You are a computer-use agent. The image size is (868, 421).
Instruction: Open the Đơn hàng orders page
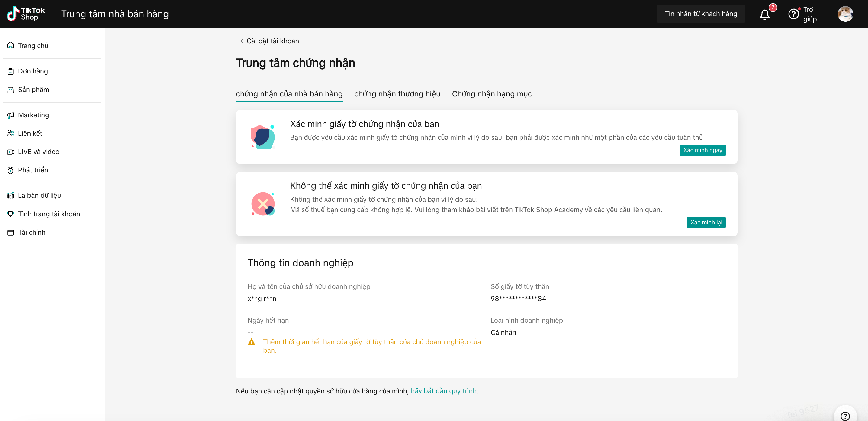33,71
